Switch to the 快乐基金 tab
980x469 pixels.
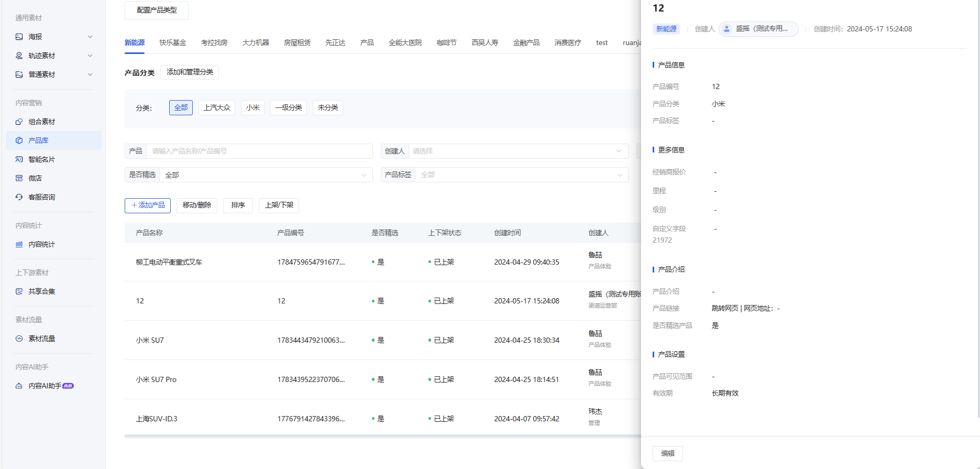pyautogui.click(x=173, y=42)
